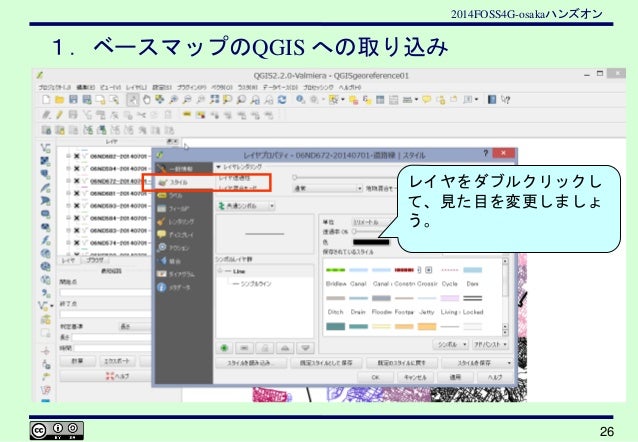This screenshot has height=442, width=638.
Task: Click the layer transparency slider handle
Action: point(295,177)
